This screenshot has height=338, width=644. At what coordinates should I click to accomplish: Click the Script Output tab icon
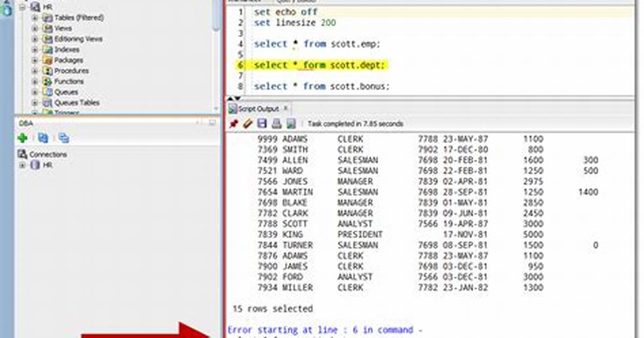coord(233,109)
